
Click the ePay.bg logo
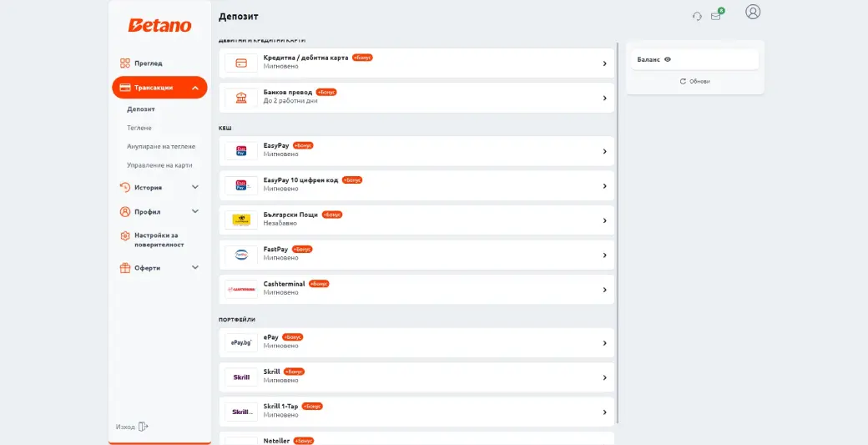241,342
